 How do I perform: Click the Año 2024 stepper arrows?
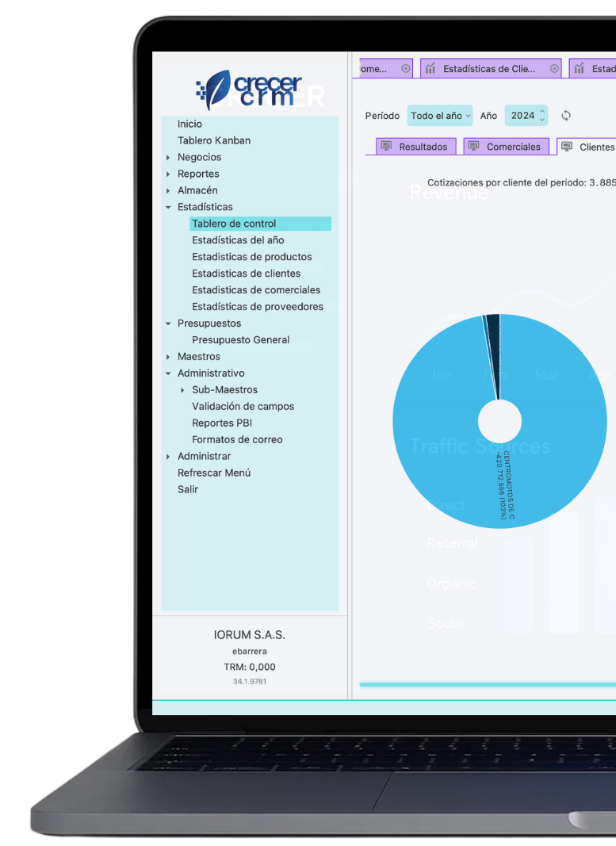(x=542, y=116)
